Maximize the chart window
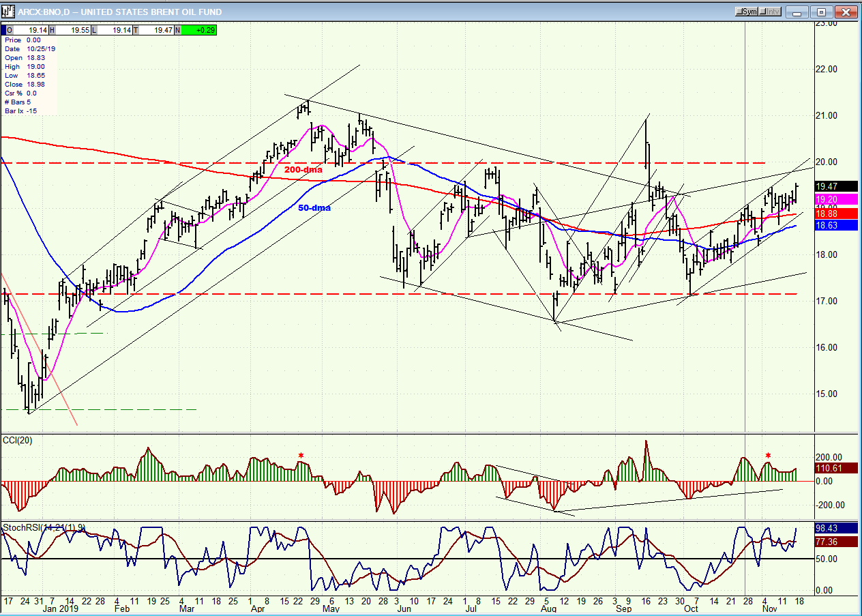This screenshot has width=862, height=616. pos(821,12)
